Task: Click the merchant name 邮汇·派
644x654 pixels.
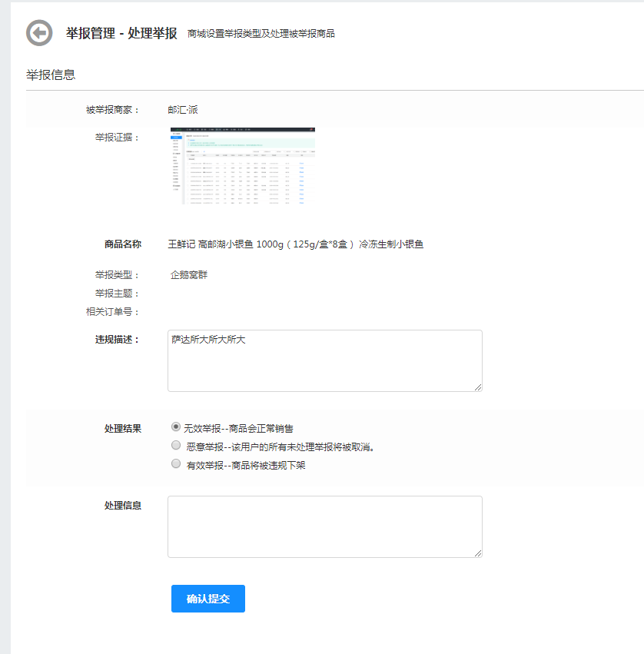Action: point(183,110)
